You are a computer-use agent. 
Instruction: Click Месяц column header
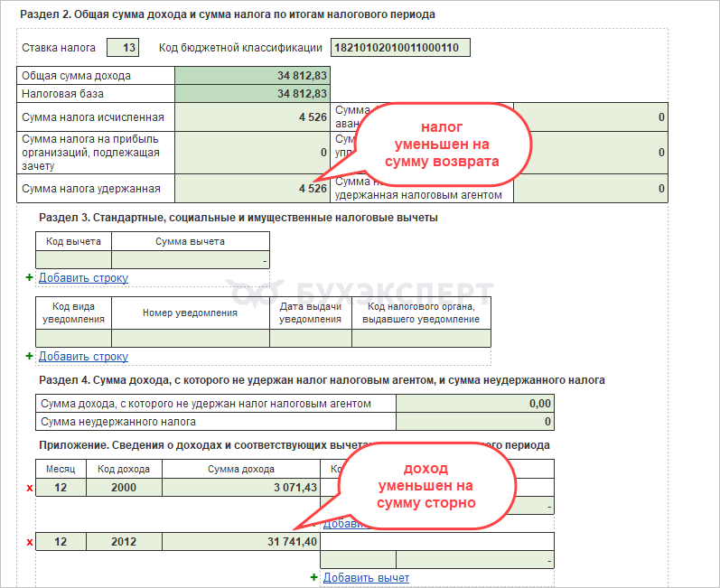coord(61,469)
